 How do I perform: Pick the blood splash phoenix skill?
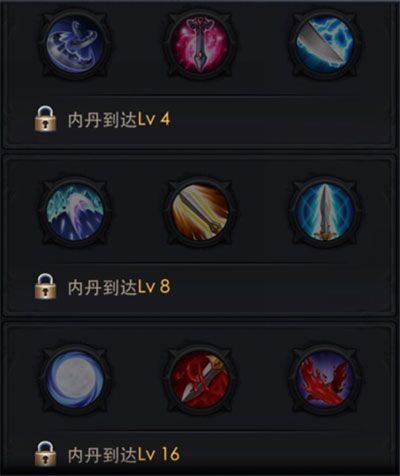325,380
